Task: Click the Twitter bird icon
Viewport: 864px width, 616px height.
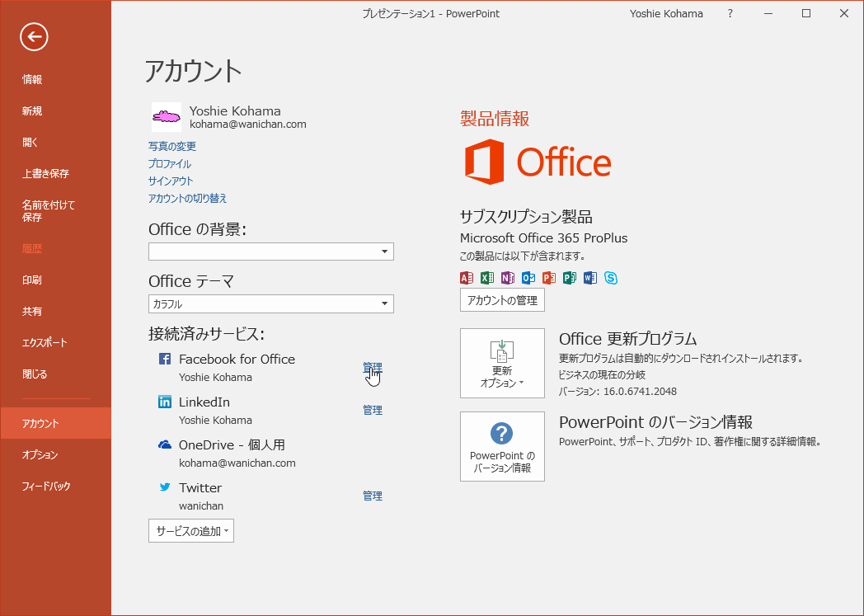Action: tap(165, 487)
